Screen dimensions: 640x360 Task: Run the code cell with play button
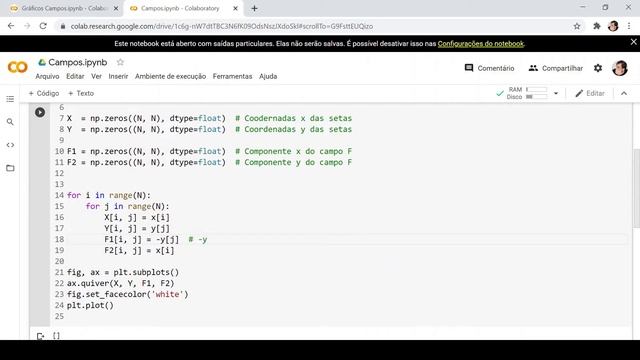(x=40, y=112)
